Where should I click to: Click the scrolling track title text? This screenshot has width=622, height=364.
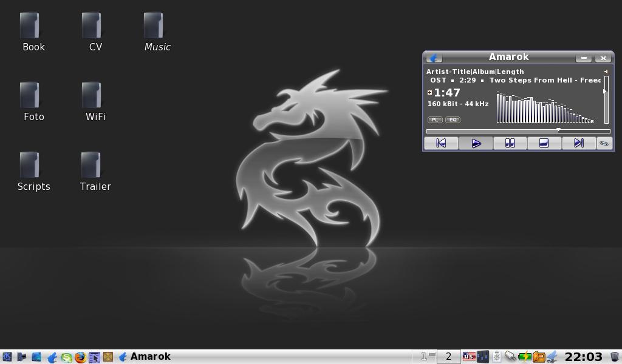tap(515, 80)
